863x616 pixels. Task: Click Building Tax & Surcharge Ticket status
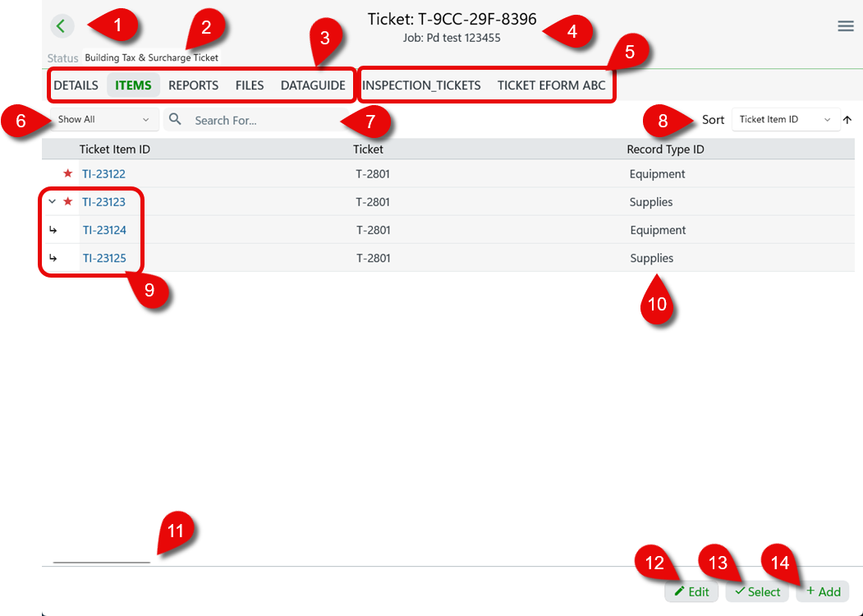click(x=151, y=57)
